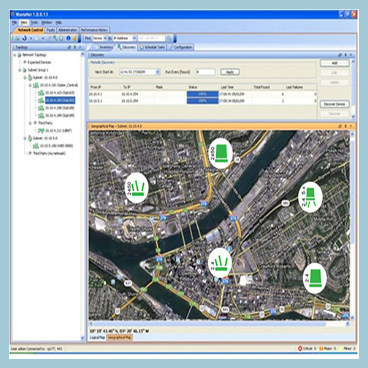Screen dimensions: 368x368
Task: Click the Discover Device button
Action: click(334, 104)
